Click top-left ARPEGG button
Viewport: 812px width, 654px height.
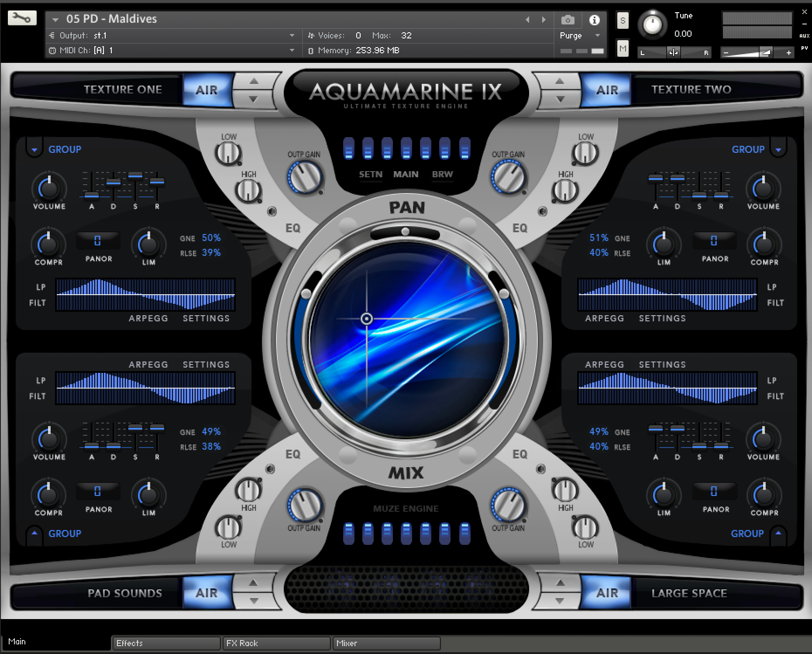[148, 318]
